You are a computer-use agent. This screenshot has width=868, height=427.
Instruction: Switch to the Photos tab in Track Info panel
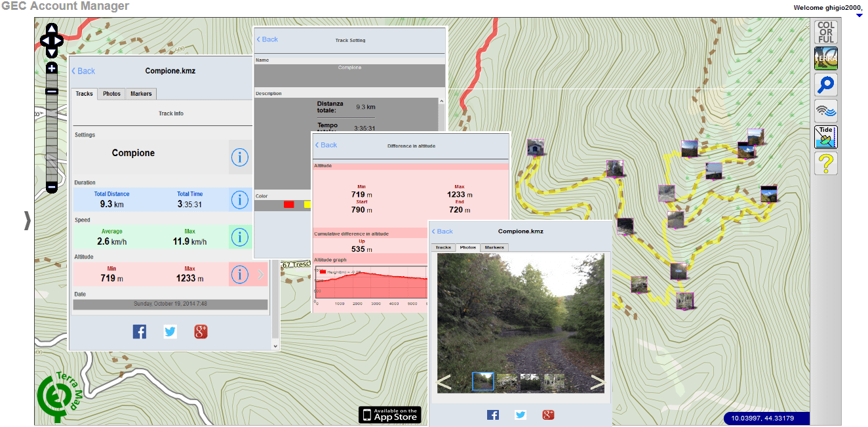(x=112, y=94)
